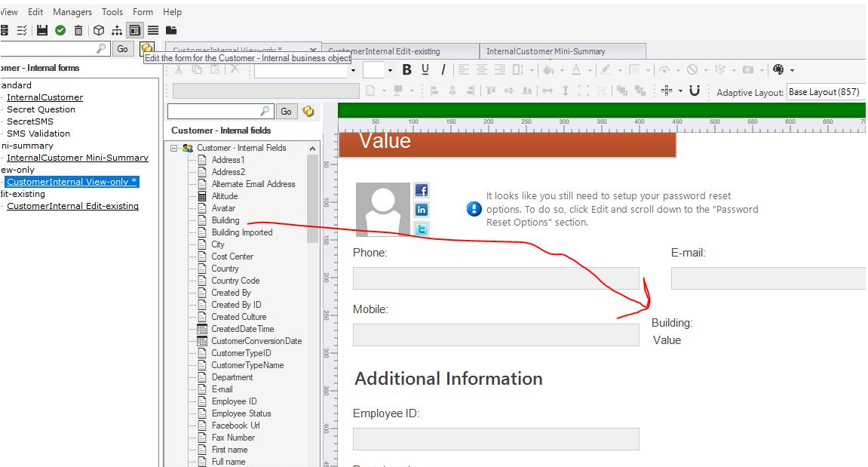The height and width of the screenshot is (467, 868).
Task: Open the Adaptive Layout dropdown
Action: tap(826, 92)
